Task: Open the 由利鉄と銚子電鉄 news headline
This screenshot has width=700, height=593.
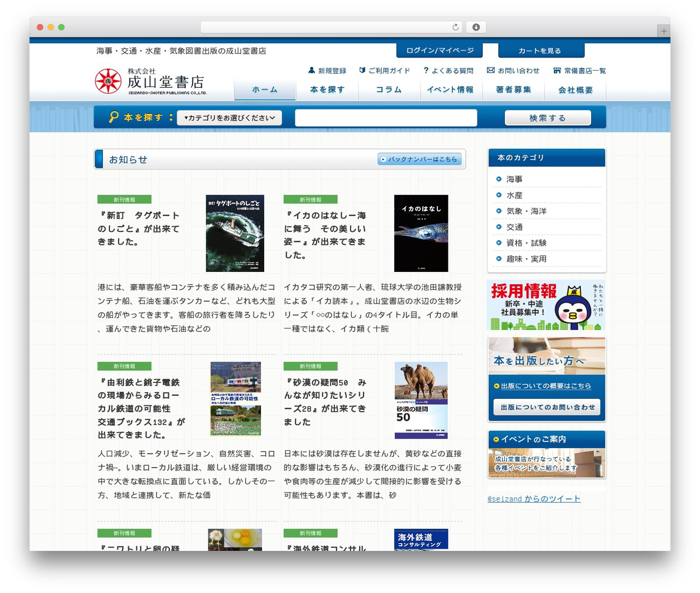Action: point(141,409)
